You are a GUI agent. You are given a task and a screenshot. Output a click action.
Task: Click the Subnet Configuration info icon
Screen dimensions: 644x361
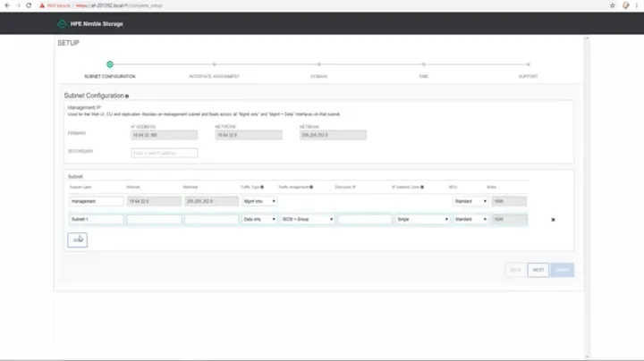pyautogui.click(x=127, y=96)
